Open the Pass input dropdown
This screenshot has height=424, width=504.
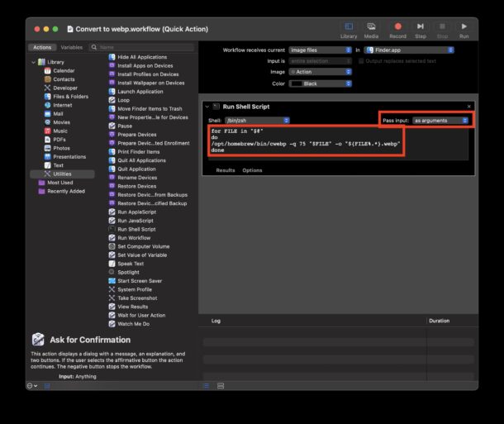[440, 121]
